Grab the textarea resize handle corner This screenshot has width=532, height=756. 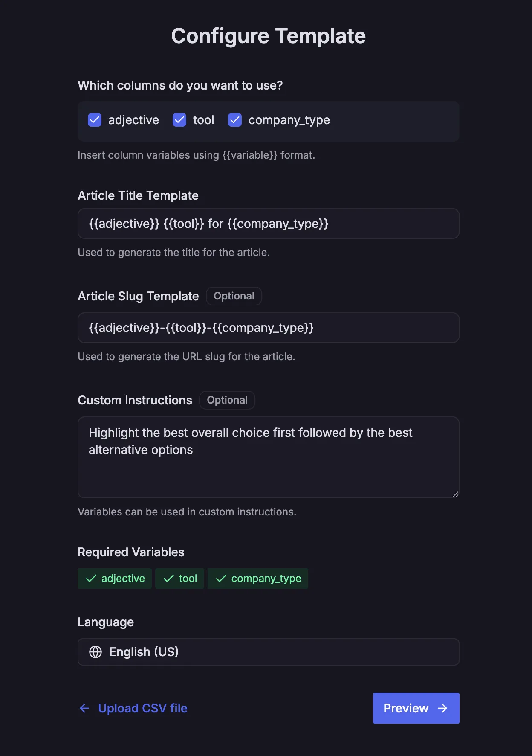(455, 494)
